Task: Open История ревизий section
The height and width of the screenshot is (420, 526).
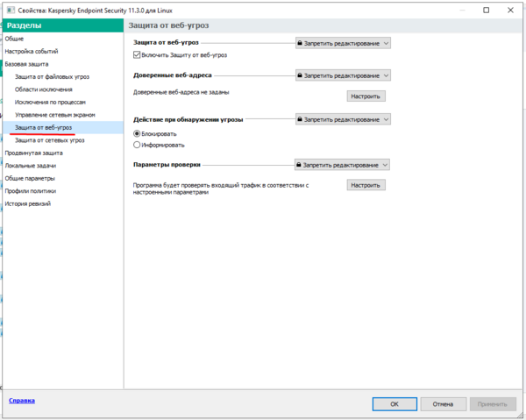Action: point(27,204)
